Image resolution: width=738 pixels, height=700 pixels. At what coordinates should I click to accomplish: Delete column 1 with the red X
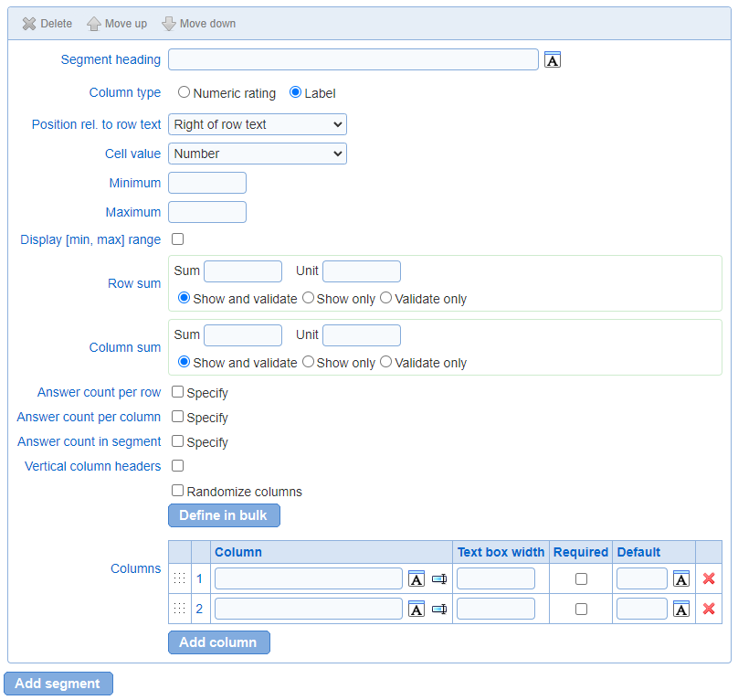709,578
